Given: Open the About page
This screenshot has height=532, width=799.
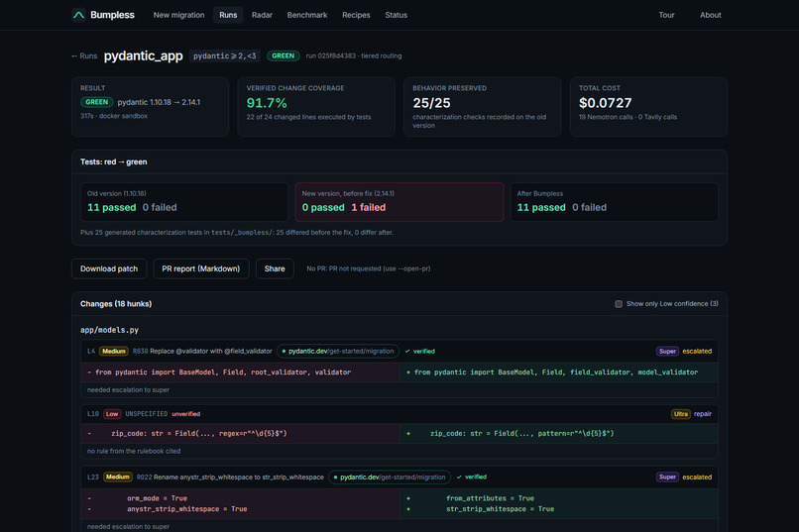Looking at the screenshot, I should pos(711,15).
